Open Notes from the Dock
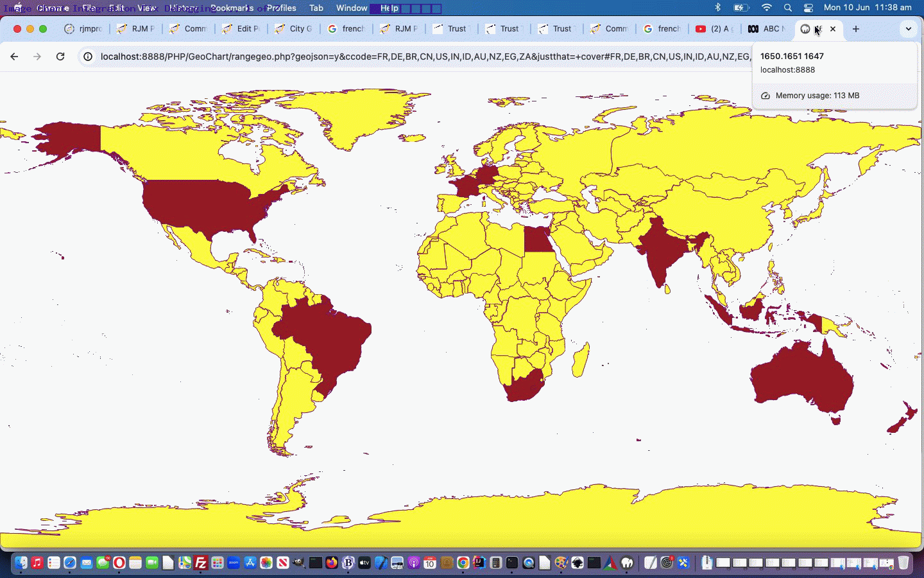The width and height of the screenshot is (924, 578). tap(135, 563)
